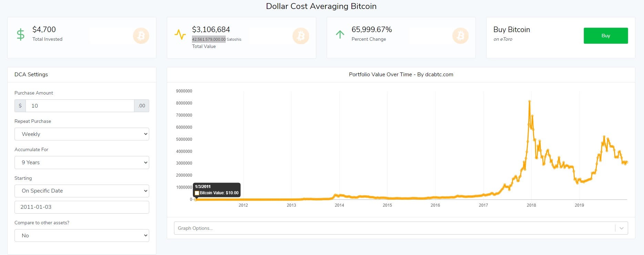
Task: Click Bitcoin logo in Total Value card
Action: (300, 36)
